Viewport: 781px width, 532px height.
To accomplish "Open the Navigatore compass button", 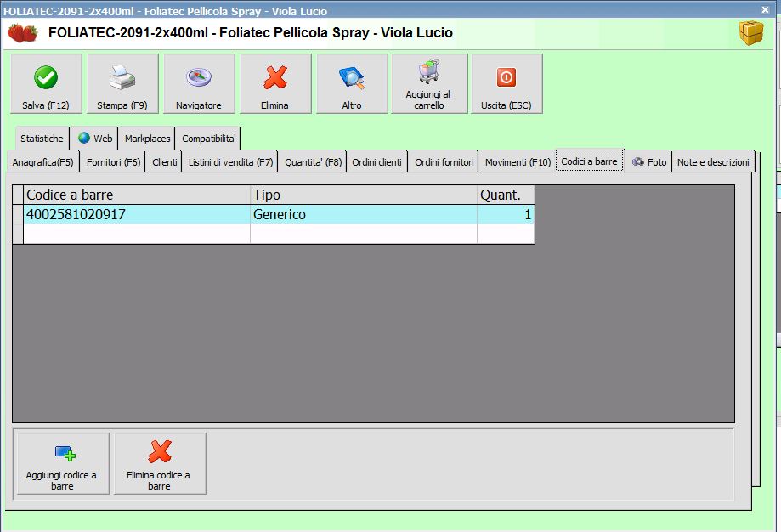I will click(x=198, y=83).
